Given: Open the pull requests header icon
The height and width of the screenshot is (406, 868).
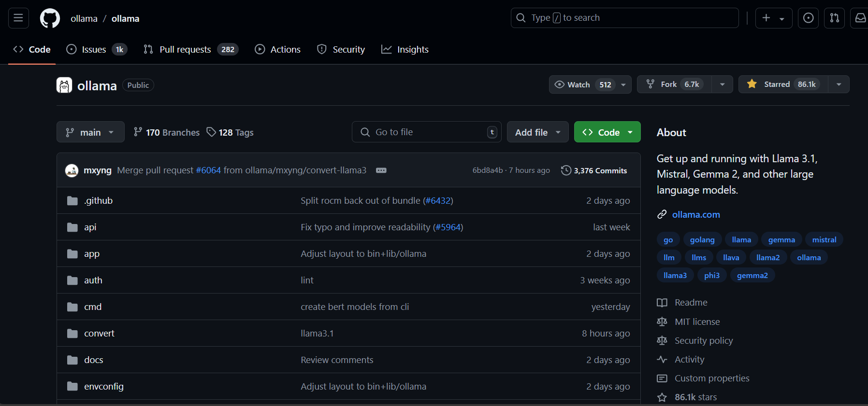Looking at the screenshot, I should (834, 18).
